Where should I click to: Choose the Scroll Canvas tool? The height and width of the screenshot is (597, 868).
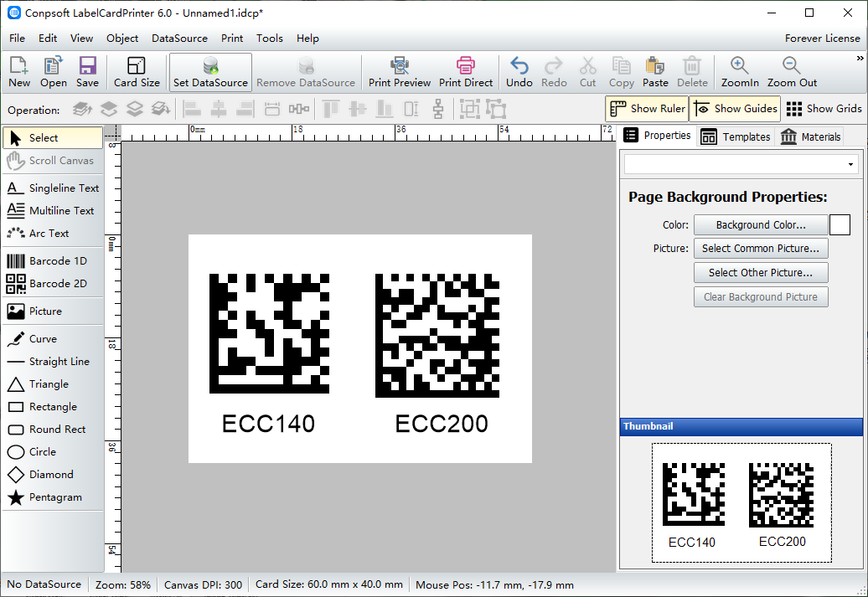pyautogui.click(x=53, y=161)
